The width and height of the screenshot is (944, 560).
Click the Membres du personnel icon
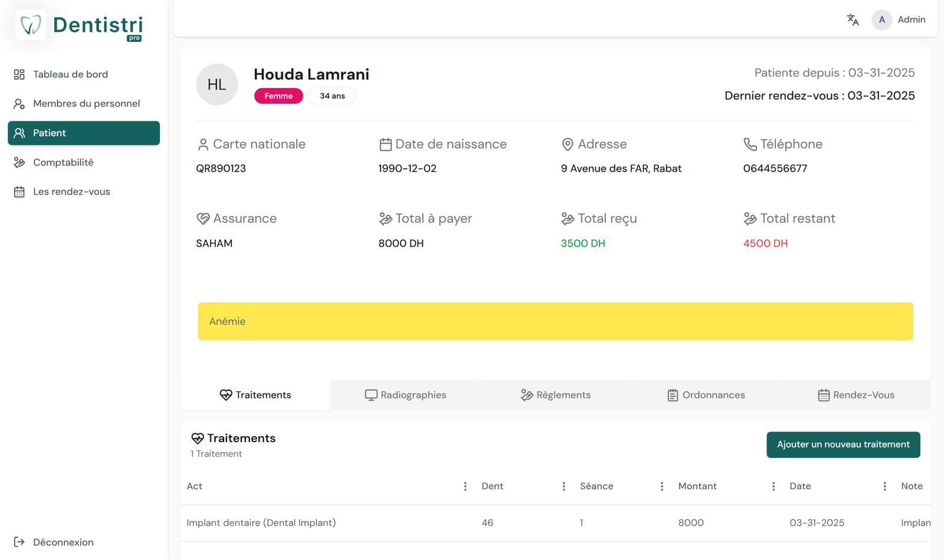coord(19,104)
